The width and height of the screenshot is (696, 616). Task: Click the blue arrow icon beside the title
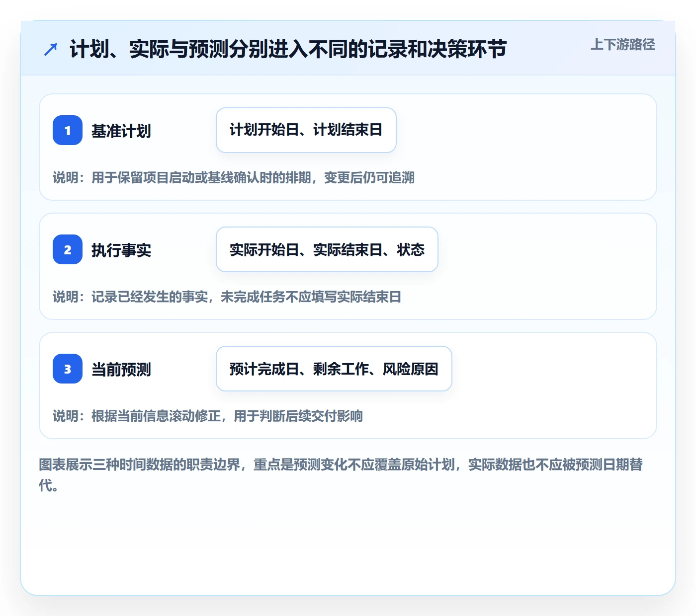pos(51,49)
